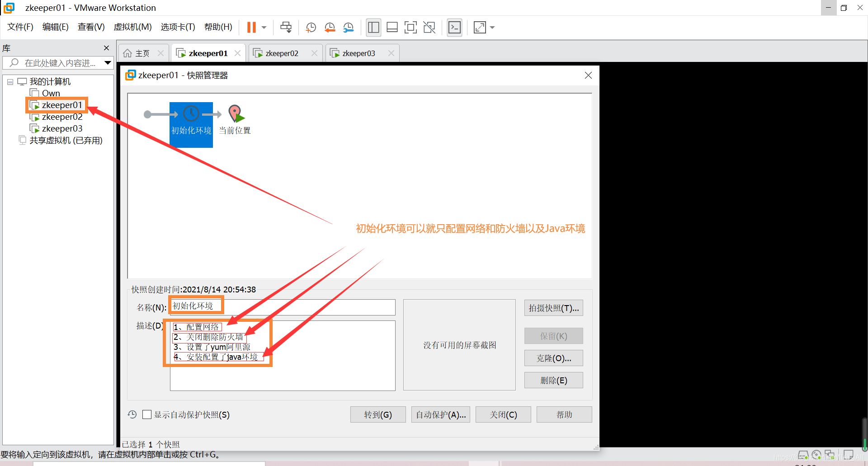868x466 pixels.
Task: Collapse the 我的计算机 tree node
Action: click(10, 82)
